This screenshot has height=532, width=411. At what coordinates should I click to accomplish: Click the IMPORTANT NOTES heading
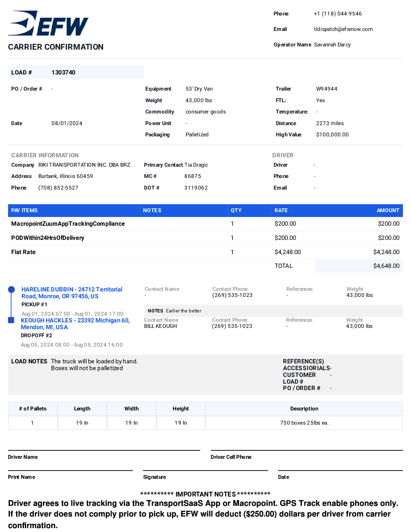[205, 494]
